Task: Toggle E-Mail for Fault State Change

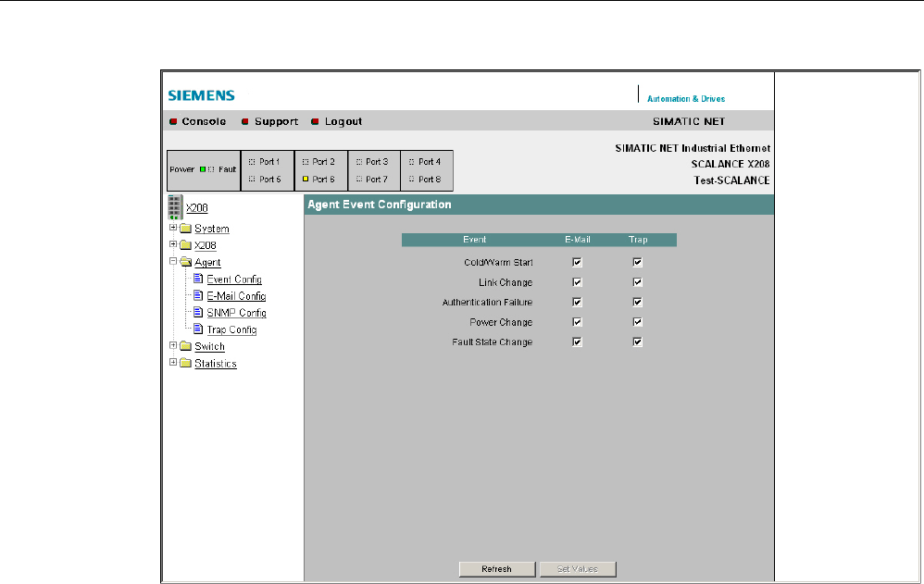Action: (x=577, y=342)
